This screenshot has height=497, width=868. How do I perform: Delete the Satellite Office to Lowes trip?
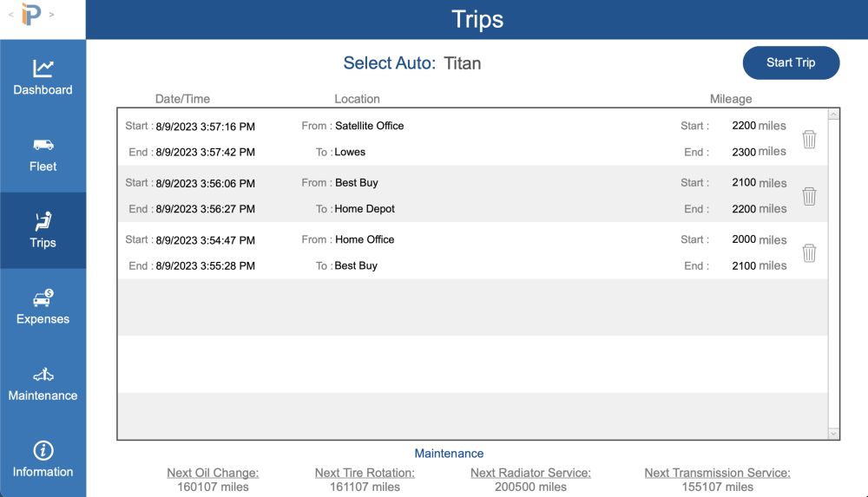coord(809,139)
